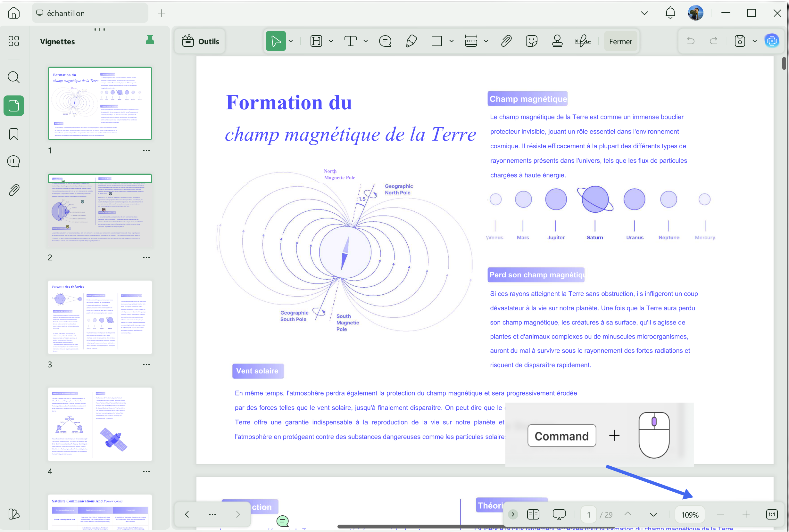
Task: Open the bookmarks panel icon
Action: coord(13,134)
